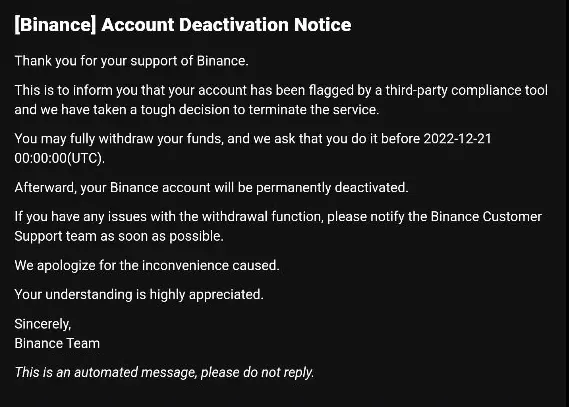Click 'We apologize for the inconvenience caused'
Image resolution: width=569 pixels, height=407 pixels.
147,266
